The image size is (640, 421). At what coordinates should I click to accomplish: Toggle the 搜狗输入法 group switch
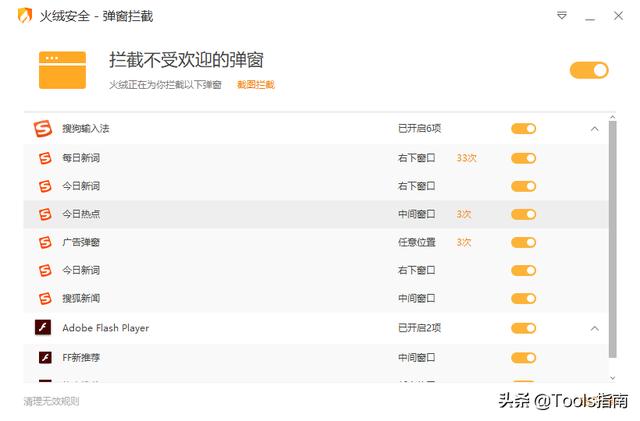(x=524, y=129)
